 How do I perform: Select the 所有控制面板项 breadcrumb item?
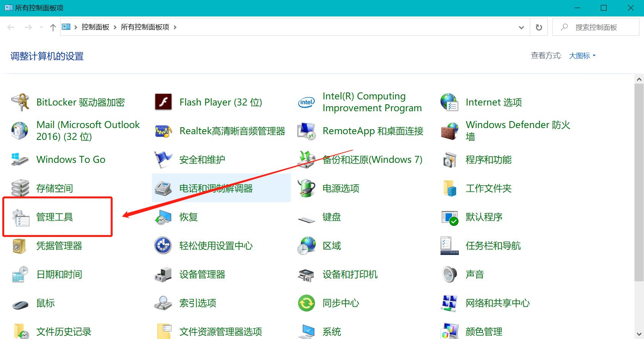tap(145, 27)
